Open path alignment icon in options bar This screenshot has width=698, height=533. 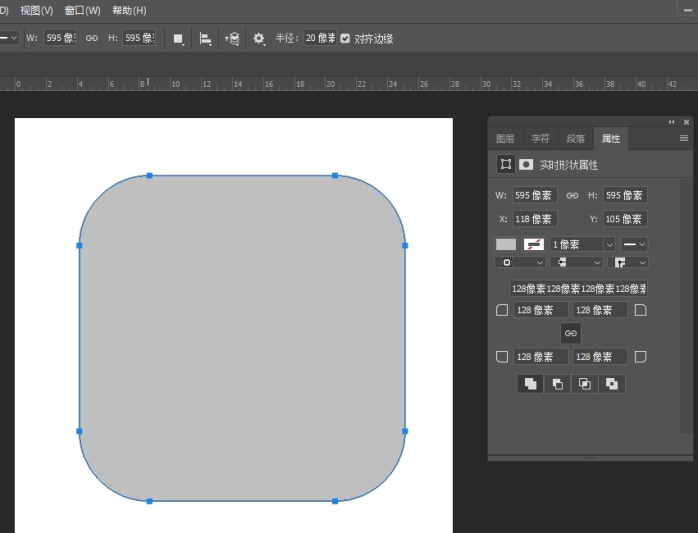[205, 38]
